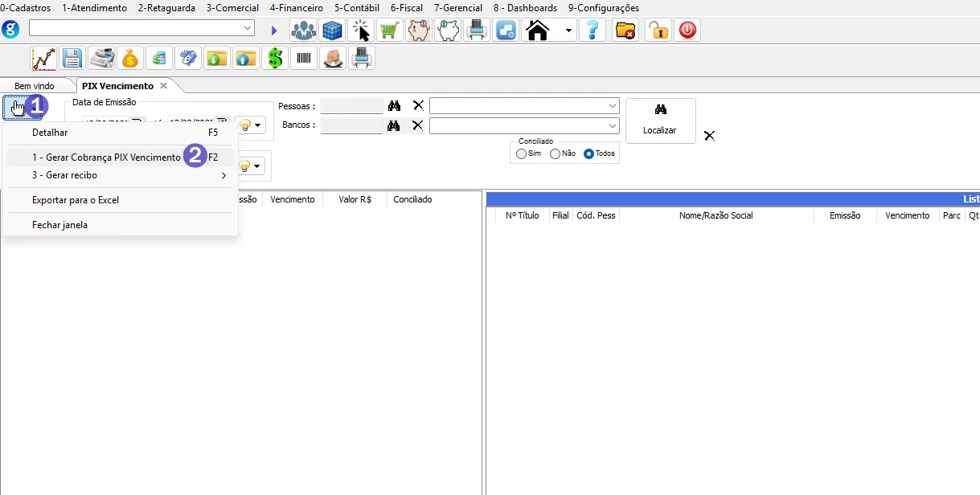
Task: Select the Não radio under Conciliado
Action: click(555, 153)
